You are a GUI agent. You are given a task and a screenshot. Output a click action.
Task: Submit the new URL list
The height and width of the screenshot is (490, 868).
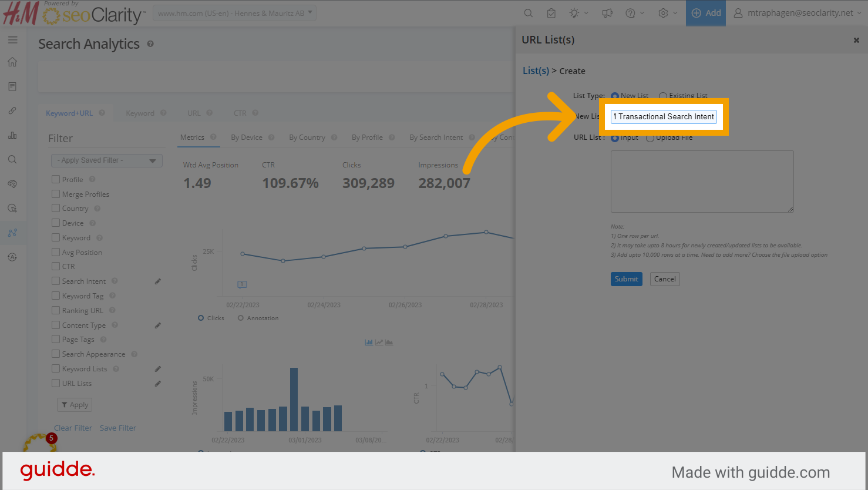(627, 279)
